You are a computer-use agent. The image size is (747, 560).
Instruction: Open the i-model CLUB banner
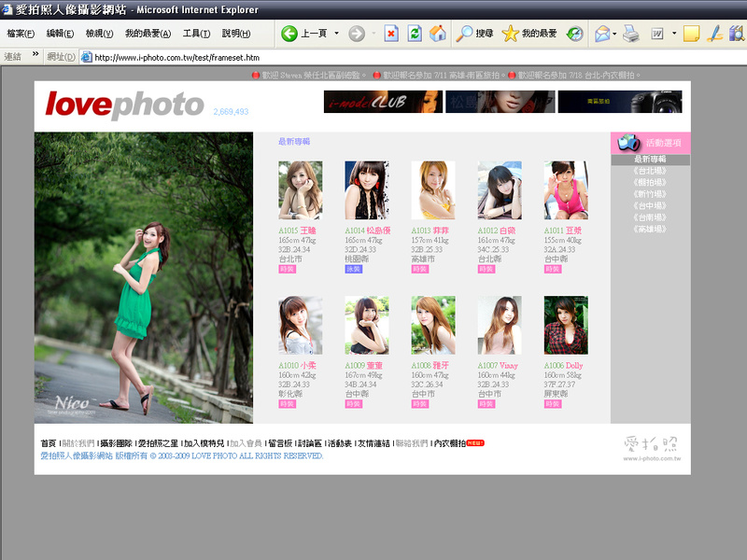click(383, 102)
